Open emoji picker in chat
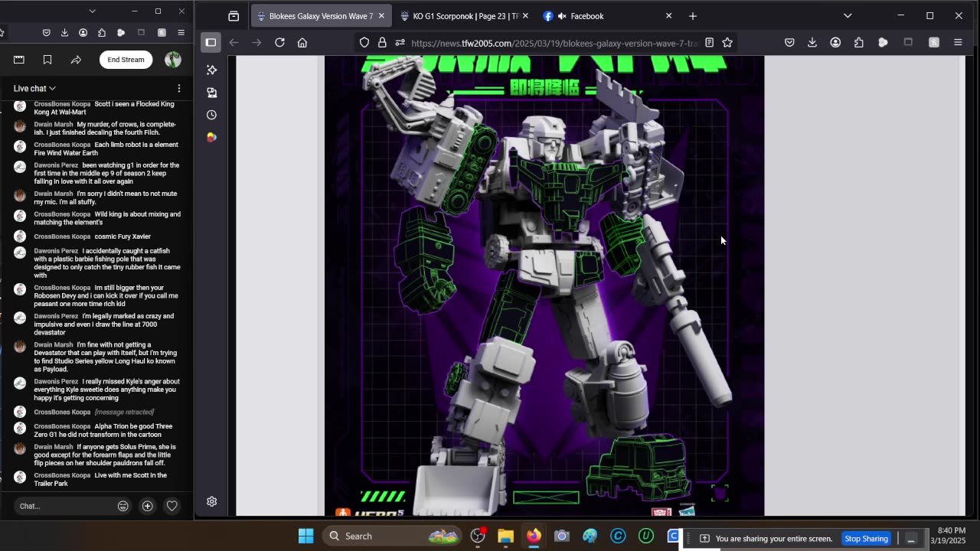This screenshot has height=551, width=980. (x=122, y=506)
